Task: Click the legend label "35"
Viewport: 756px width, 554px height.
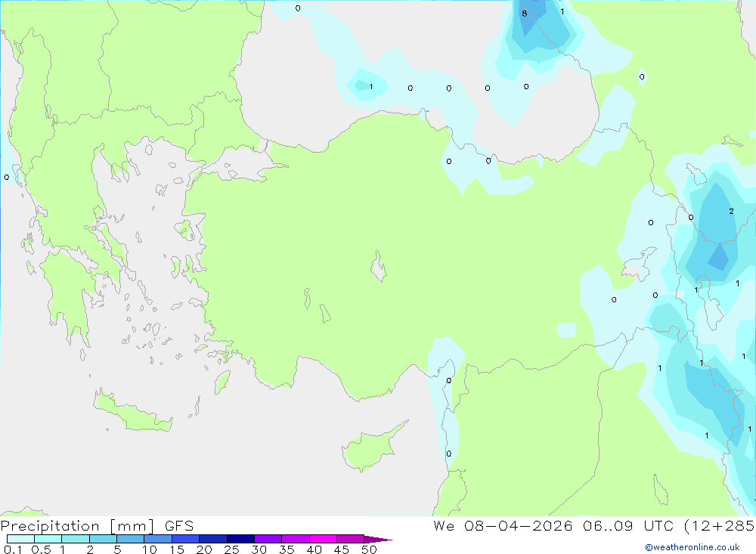Action: [x=287, y=549]
